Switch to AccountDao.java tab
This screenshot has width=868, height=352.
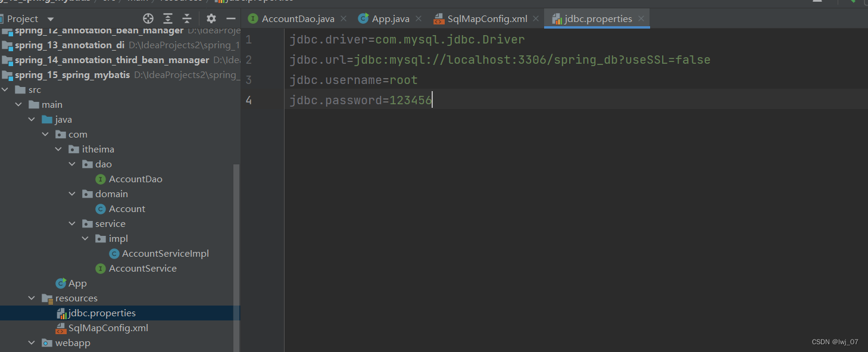coord(298,18)
